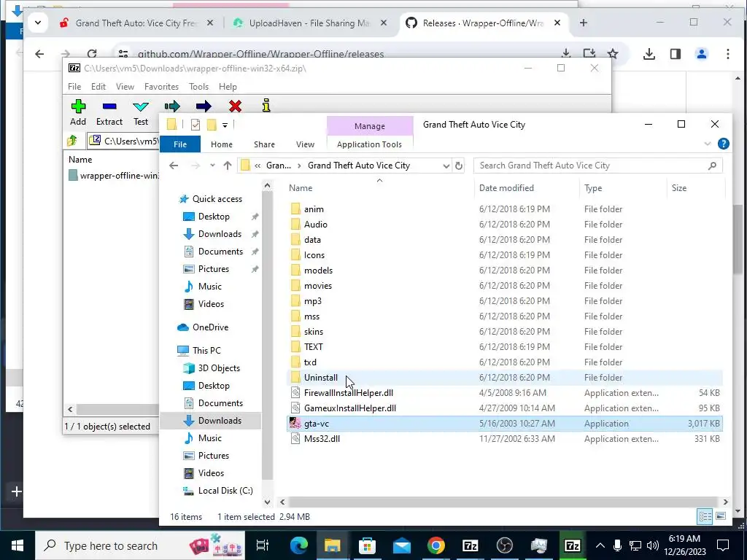Select the FirewallInstallHelper.dll file
Viewport: 747px width, 560px height.
coord(505,393)
